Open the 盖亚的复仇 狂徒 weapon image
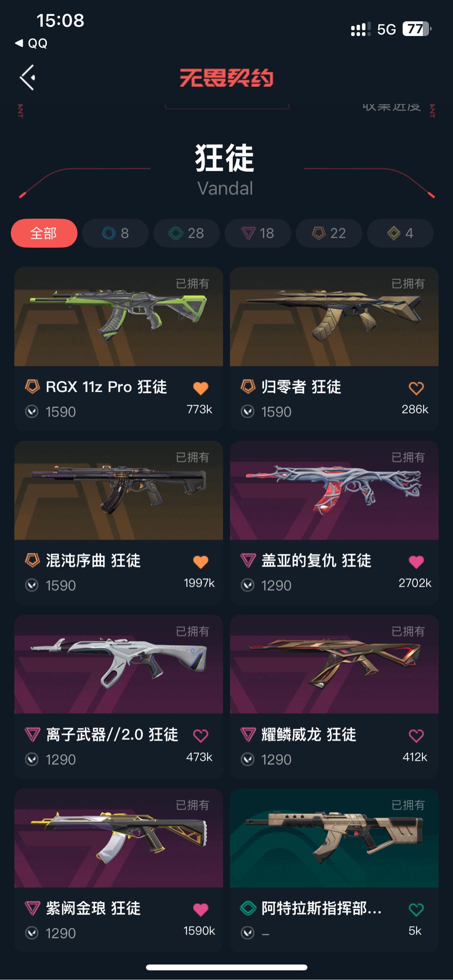Image resolution: width=453 pixels, height=980 pixels. tap(334, 490)
